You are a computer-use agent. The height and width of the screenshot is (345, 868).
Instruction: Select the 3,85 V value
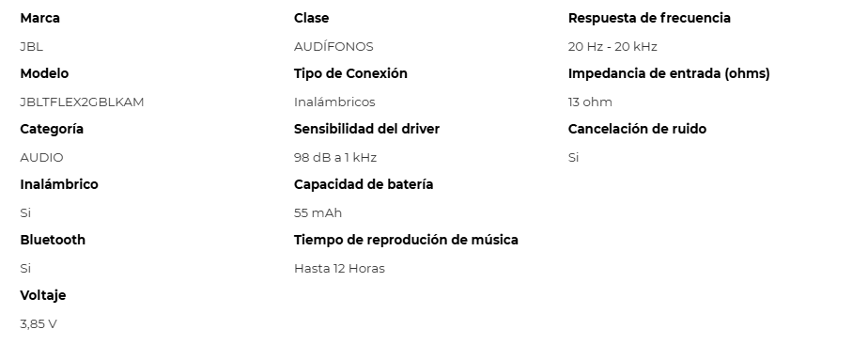click(39, 324)
